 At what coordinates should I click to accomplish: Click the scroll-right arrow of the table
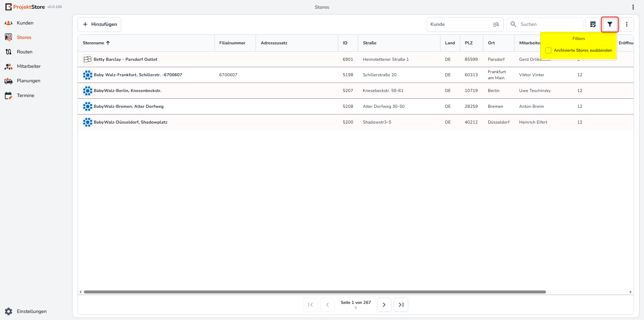coord(631,292)
